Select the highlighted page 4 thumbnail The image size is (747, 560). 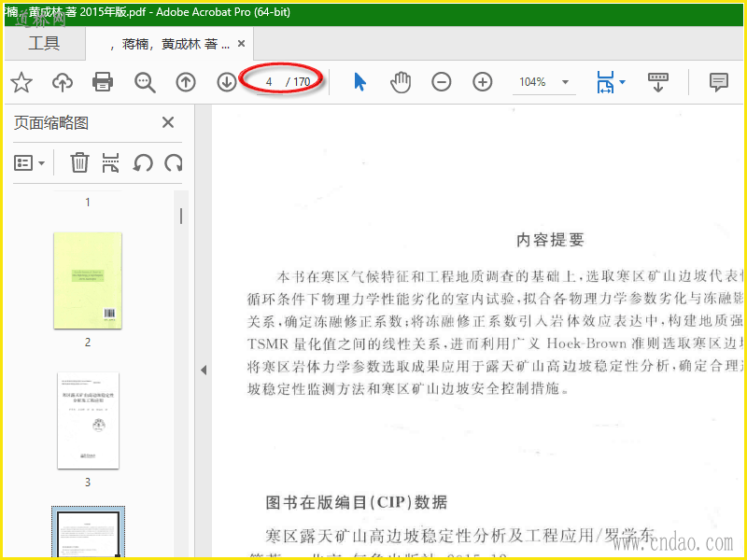(x=88, y=532)
